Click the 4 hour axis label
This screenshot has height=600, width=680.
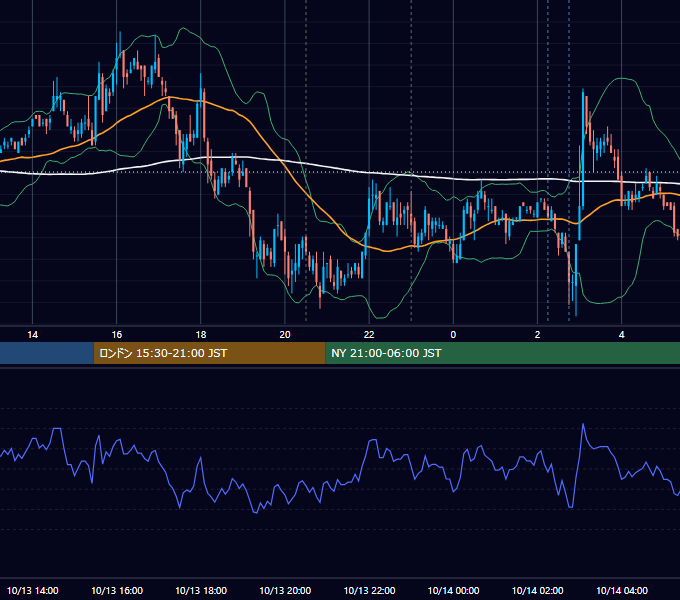click(621, 335)
